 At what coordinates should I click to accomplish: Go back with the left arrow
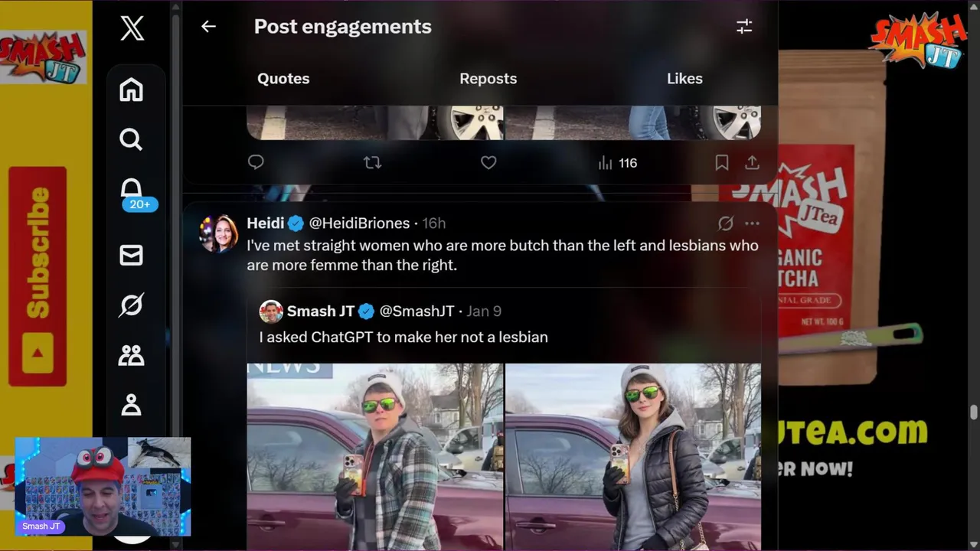208,27
